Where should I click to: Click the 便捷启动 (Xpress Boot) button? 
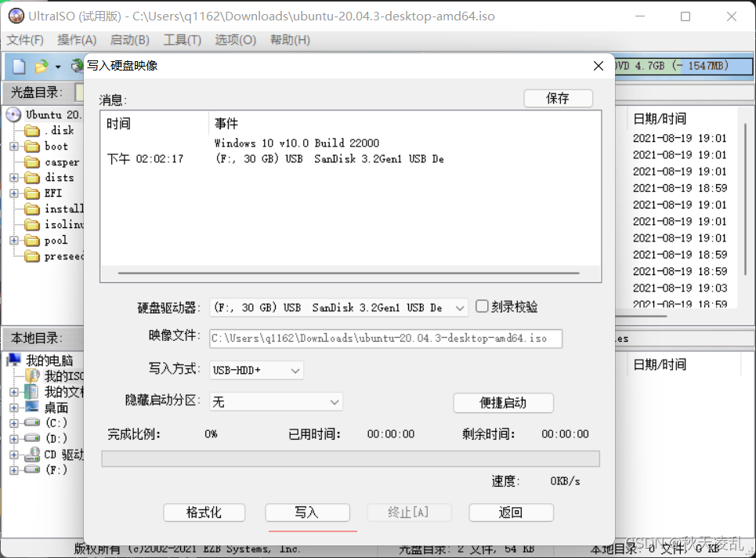pos(503,403)
